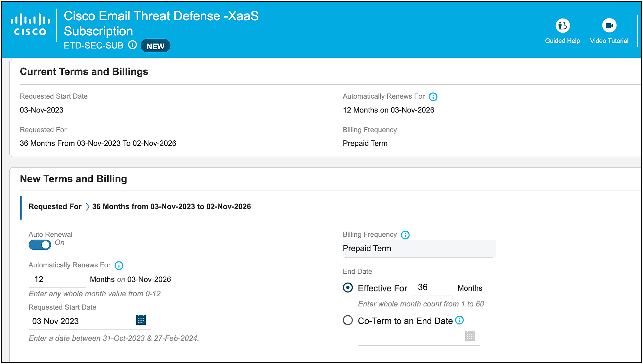Expand the Requested For section

[88, 206]
